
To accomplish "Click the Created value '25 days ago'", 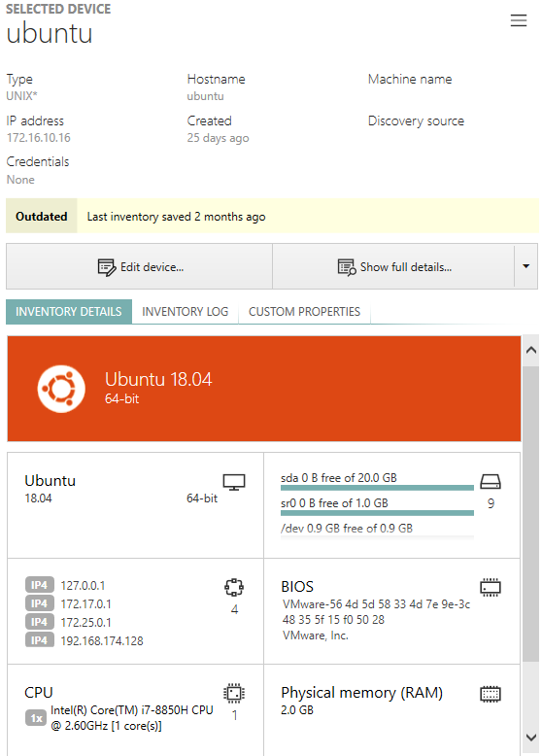I will tap(219, 138).
